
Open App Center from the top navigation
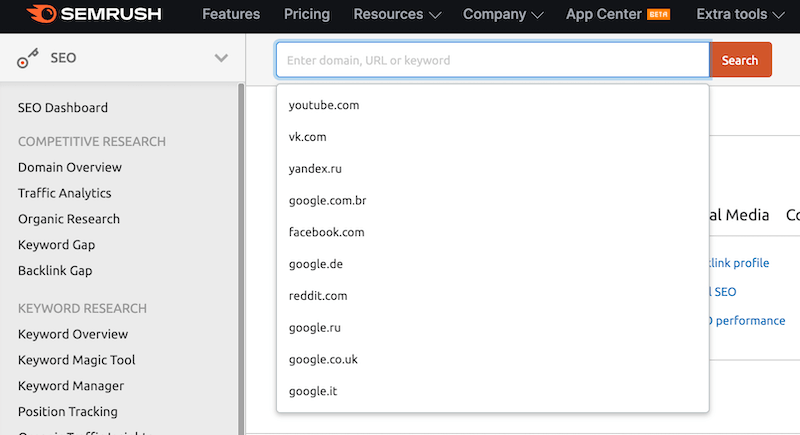click(603, 14)
